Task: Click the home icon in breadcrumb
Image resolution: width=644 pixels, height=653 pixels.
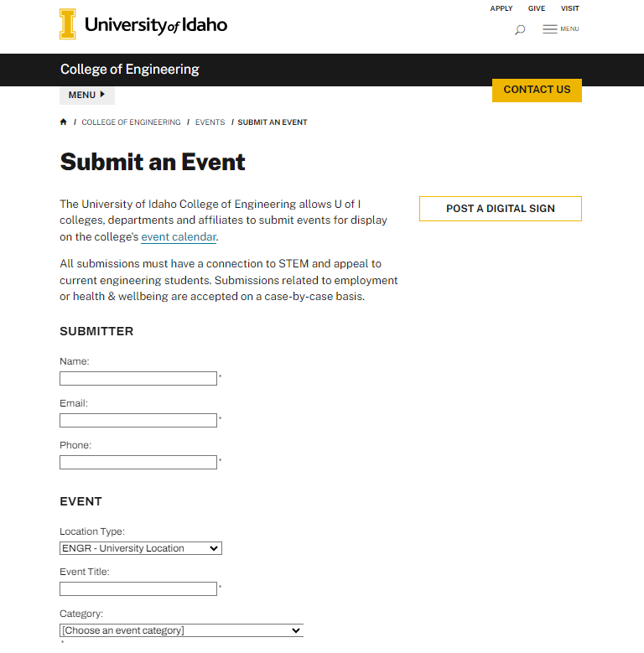Action: (64, 122)
